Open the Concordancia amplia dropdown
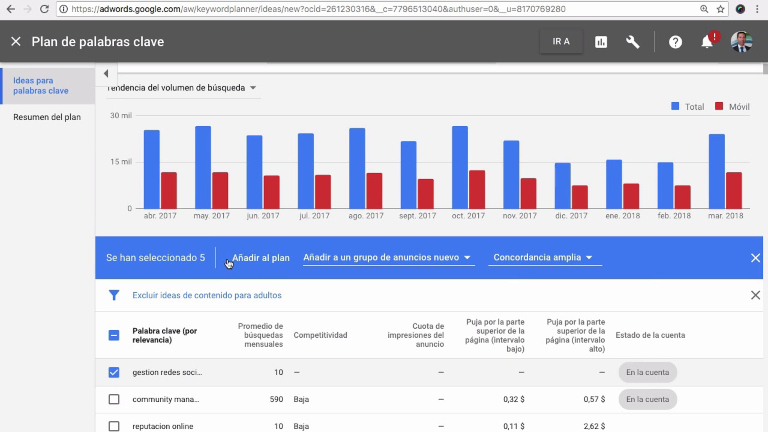The height and width of the screenshot is (432, 768). [x=543, y=258]
